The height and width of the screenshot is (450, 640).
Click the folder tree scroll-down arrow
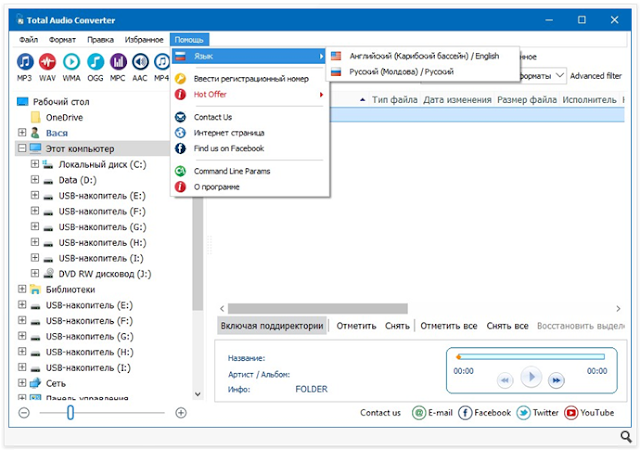(198, 394)
